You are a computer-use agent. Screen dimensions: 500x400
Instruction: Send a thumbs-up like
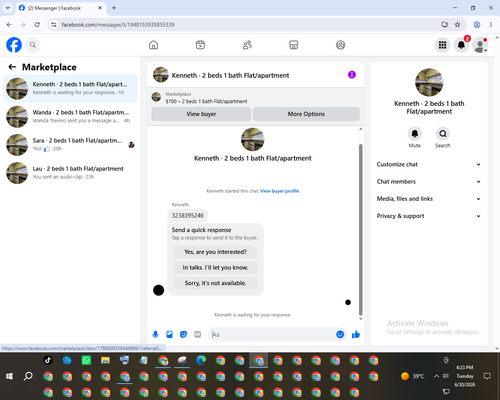pyautogui.click(x=356, y=334)
